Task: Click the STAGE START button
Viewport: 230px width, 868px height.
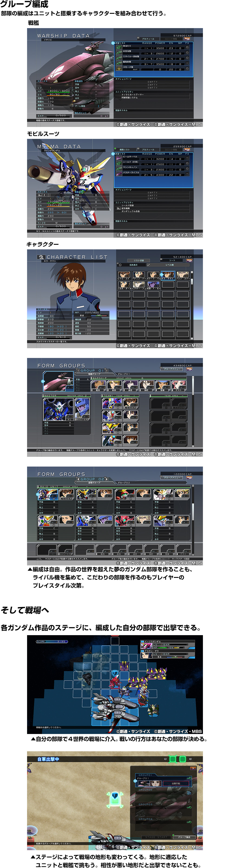Action: point(156,837)
